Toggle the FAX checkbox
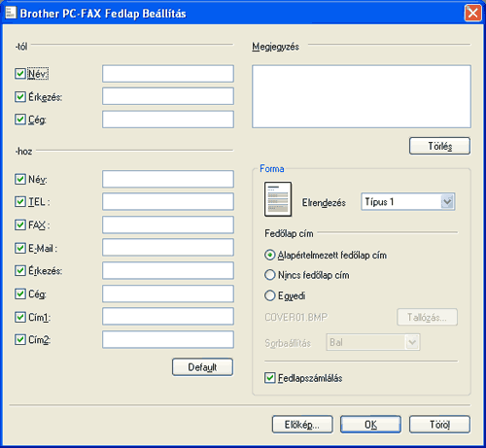The image size is (486, 448). (20, 224)
